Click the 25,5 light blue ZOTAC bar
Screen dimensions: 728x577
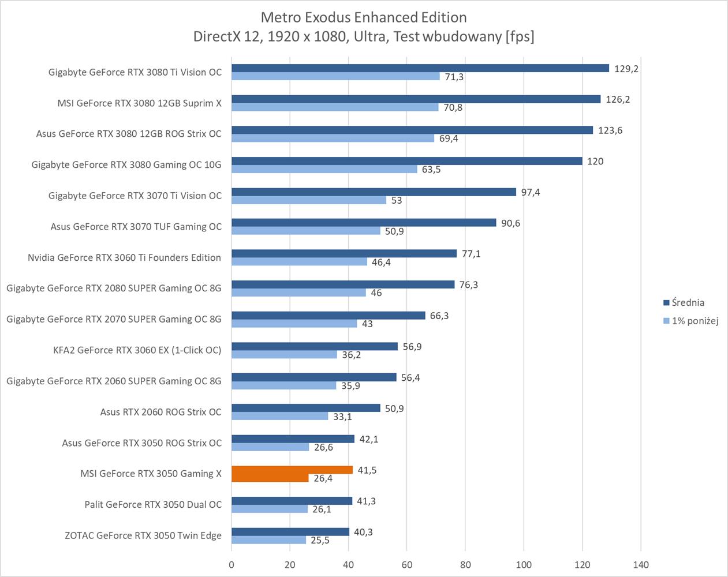coord(268,540)
